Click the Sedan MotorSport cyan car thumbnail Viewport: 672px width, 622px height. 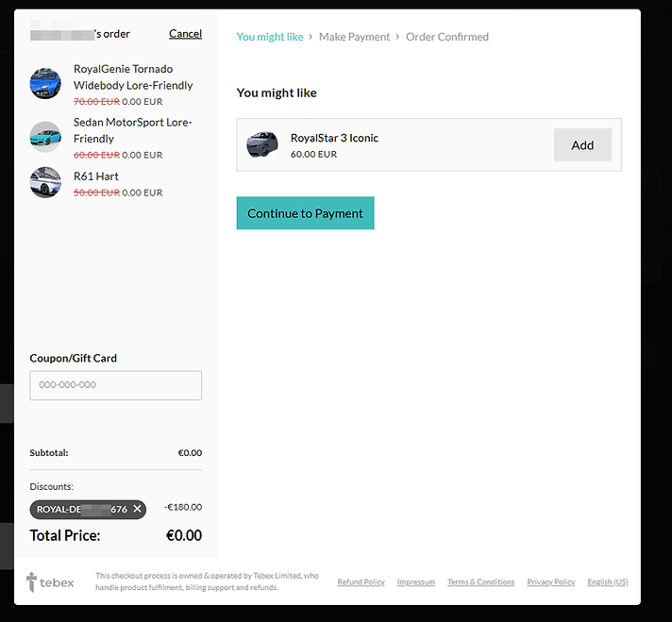[45, 137]
